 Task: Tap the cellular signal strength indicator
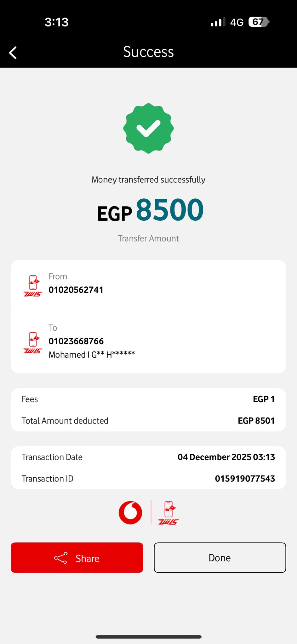(x=218, y=22)
